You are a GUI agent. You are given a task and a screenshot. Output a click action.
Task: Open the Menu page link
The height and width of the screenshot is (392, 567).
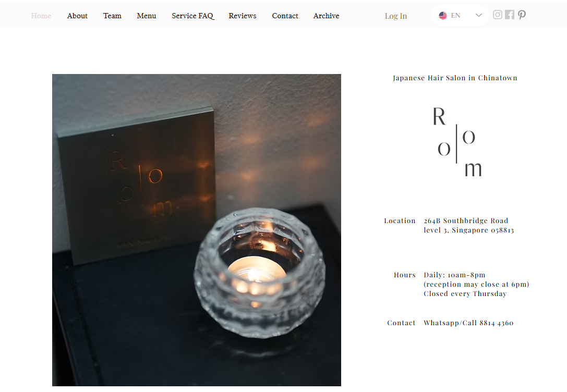click(147, 16)
